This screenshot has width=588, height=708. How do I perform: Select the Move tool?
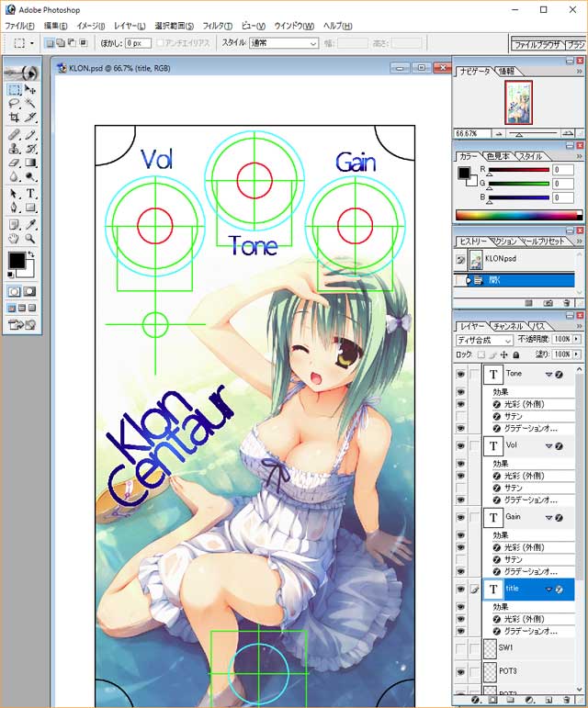tap(30, 89)
